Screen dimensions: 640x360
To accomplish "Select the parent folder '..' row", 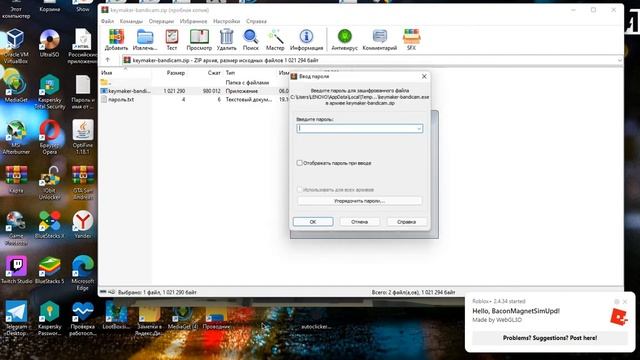I will pos(194,82).
